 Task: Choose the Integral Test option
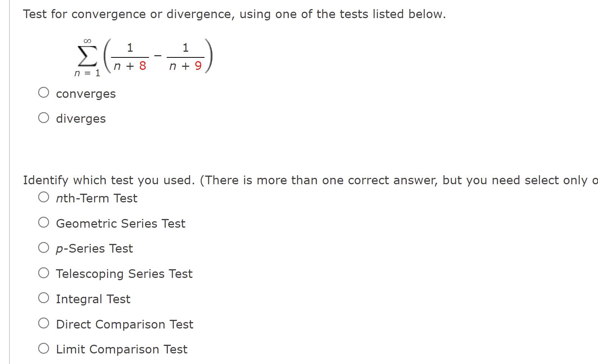(43, 298)
